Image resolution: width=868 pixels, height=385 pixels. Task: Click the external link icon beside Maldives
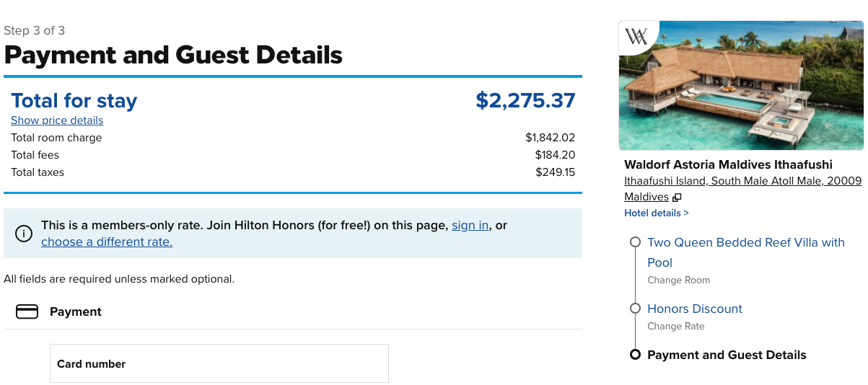point(677,198)
